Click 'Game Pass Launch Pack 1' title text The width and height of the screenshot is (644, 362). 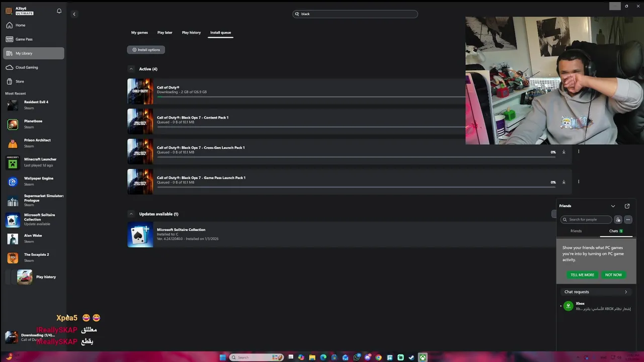coord(201,178)
